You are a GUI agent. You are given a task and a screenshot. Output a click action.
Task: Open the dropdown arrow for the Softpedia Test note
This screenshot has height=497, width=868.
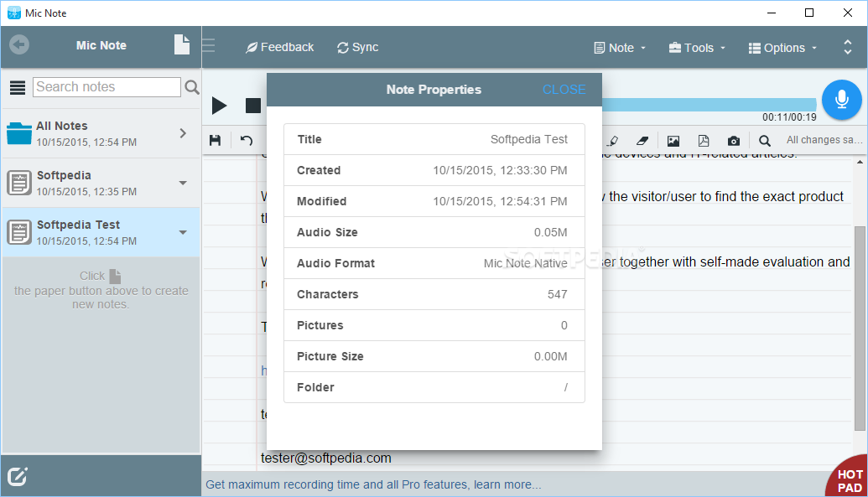(x=183, y=232)
